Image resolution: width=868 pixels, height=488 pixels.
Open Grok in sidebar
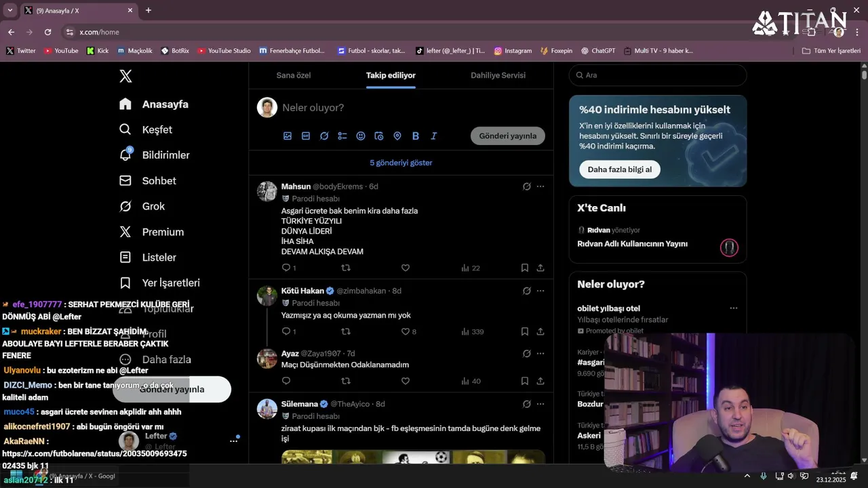click(x=142, y=206)
